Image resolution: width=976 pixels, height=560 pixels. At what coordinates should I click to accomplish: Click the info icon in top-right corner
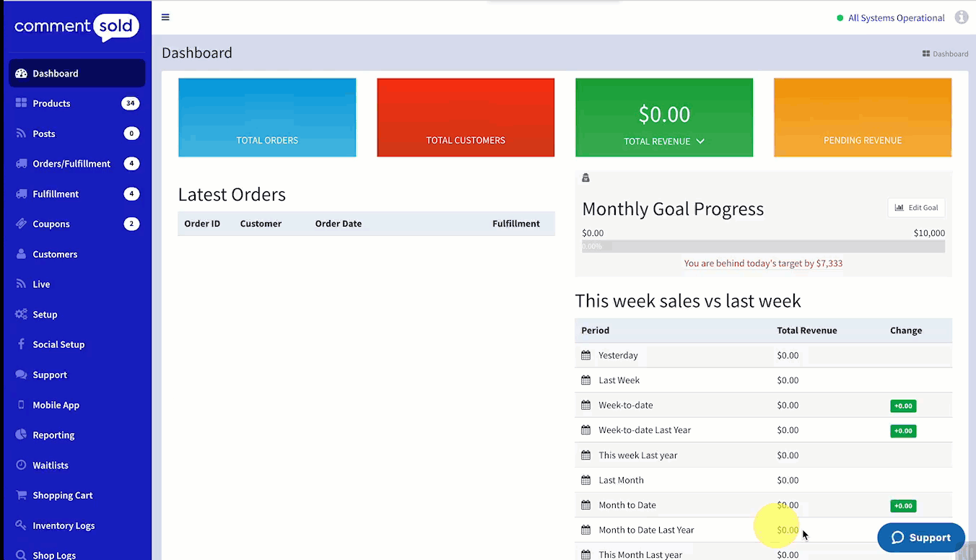[961, 17]
